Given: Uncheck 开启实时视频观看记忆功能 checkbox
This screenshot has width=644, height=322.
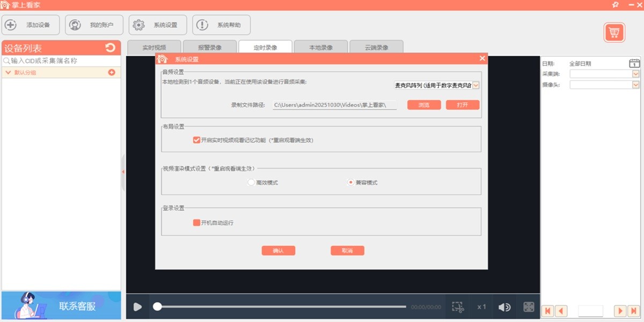Looking at the screenshot, I should pos(196,140).
